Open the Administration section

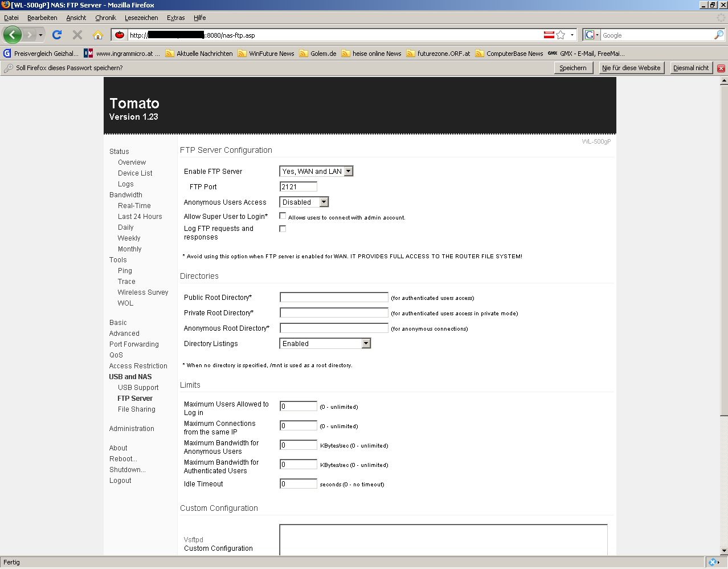(x=132, y=428)
